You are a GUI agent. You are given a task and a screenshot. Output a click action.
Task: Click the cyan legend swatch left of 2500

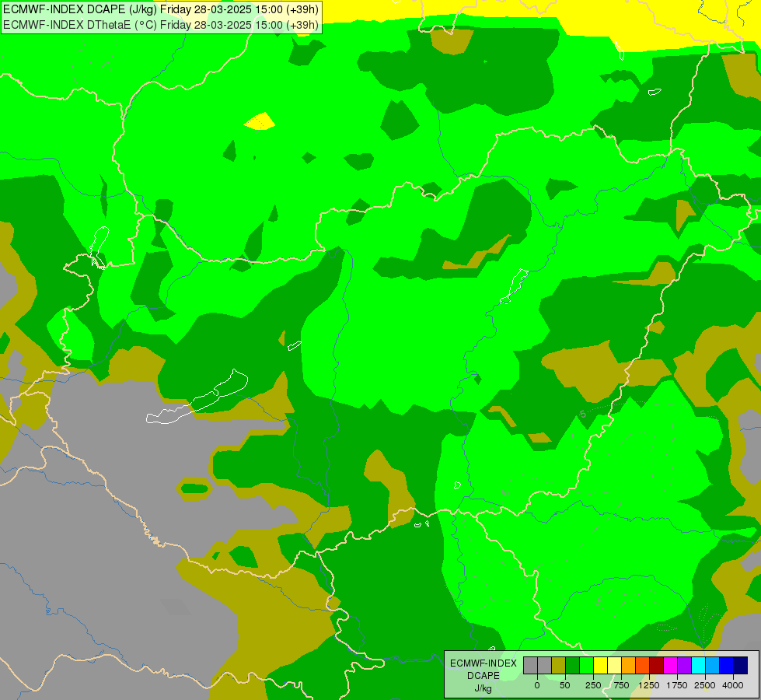698,665
